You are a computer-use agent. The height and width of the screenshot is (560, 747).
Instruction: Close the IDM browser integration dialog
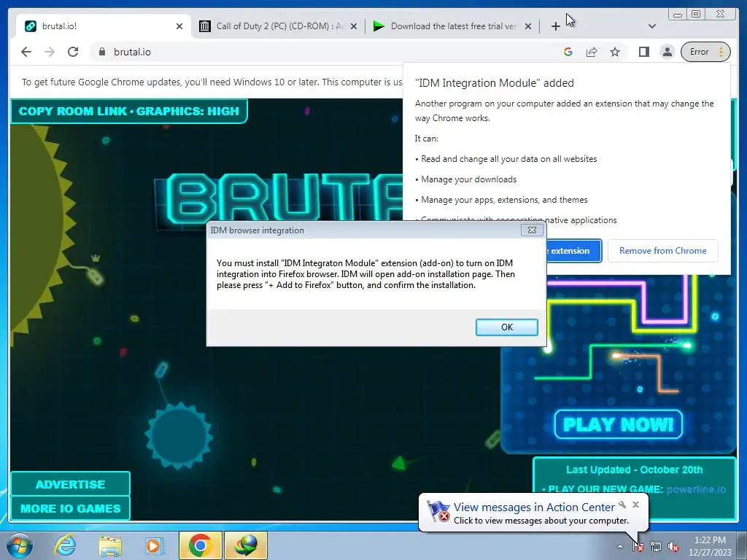[x=532, y=230]
